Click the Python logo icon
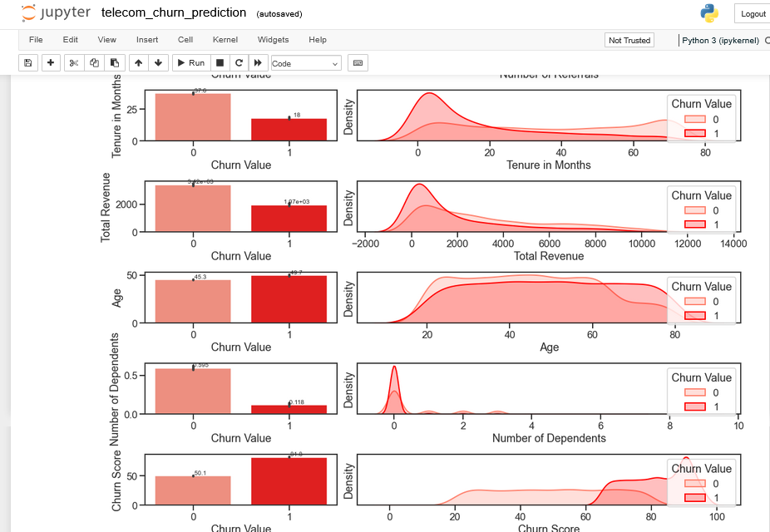The height and width of the screenshot is (532, 770). 709,13
